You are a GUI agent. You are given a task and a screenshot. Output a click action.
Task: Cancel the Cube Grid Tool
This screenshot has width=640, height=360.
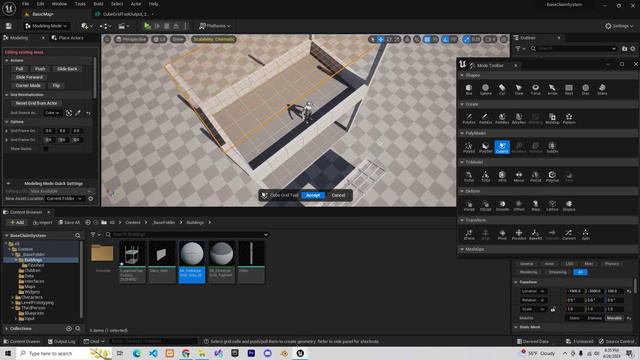(338, 195)
